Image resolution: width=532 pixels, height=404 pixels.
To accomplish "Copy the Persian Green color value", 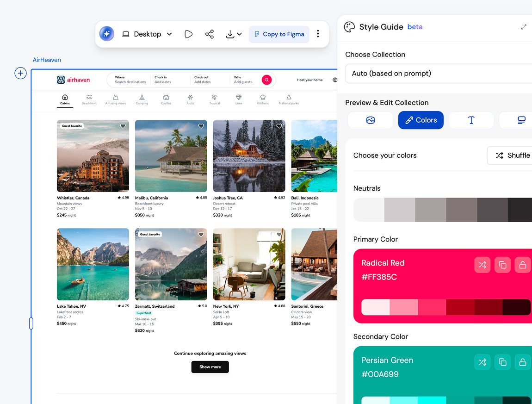I will click(x=502, y=362).
